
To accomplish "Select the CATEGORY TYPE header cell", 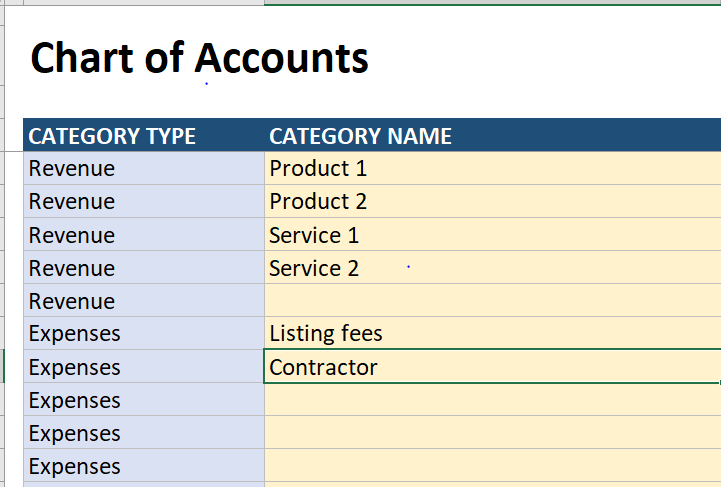I will pos(144,135).
